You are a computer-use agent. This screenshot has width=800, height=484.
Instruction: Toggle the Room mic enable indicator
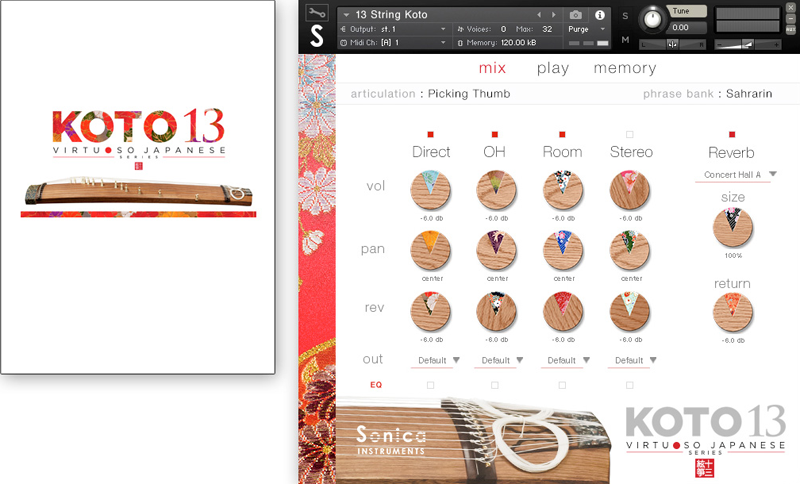point(562,134)
